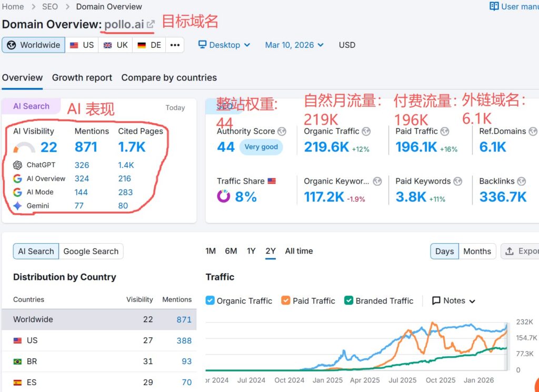
Task: Click the ChatGPT mentions number 326
Action: coord(82,165)
